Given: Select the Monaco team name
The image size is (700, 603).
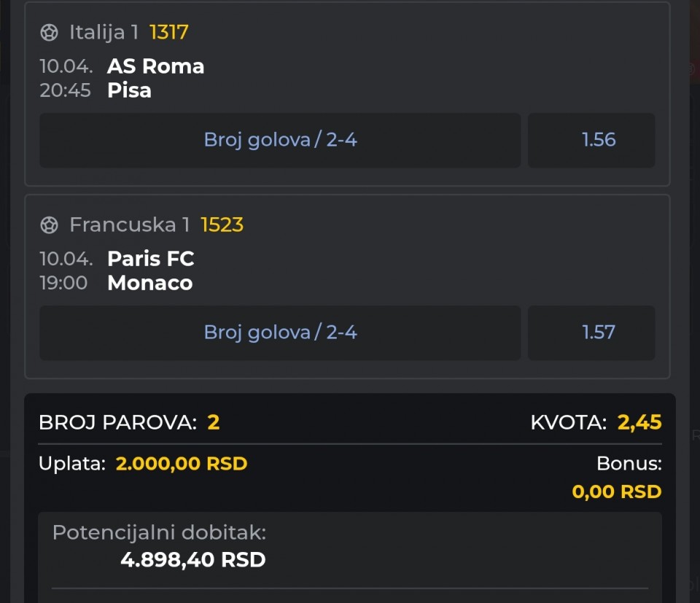Looking at the screenshot, I should coord(149,283).
